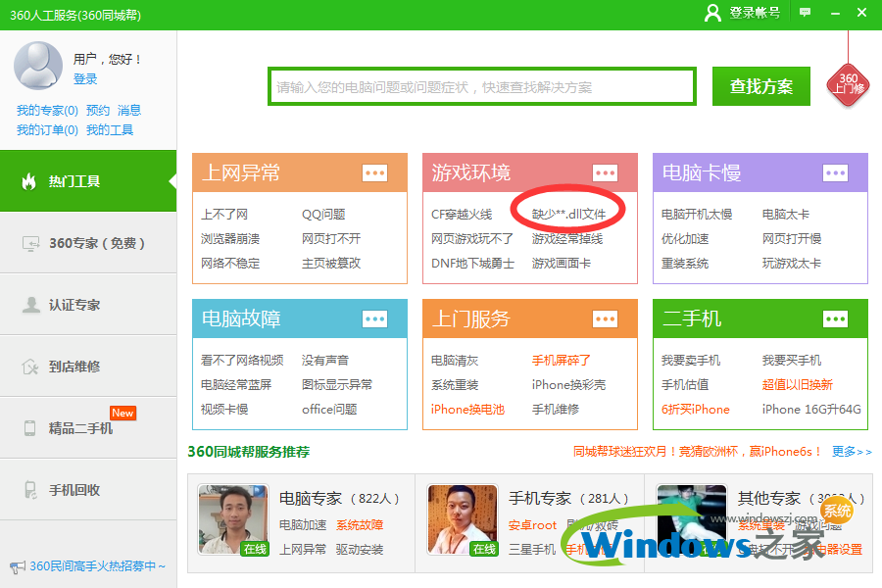Open more 上门服务 items via ellipsis button
Image resolution: width=882 pixels, height=588 pixels.
(605, 318)
